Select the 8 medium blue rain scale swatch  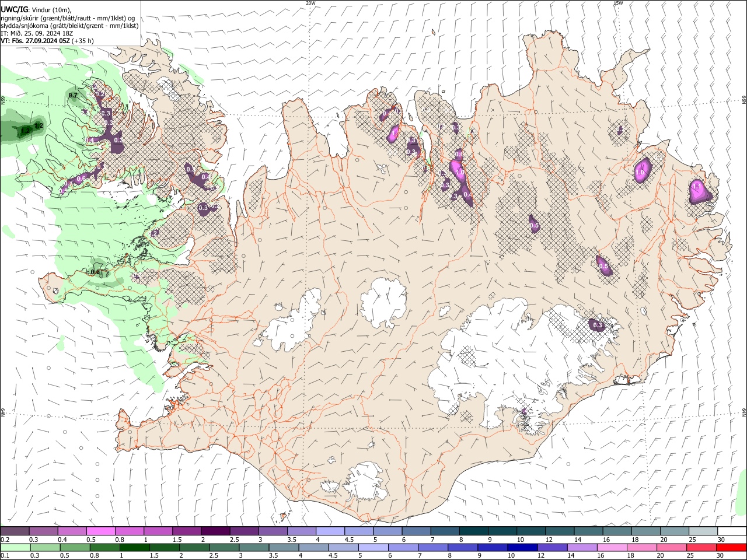(x=462, y=547)
